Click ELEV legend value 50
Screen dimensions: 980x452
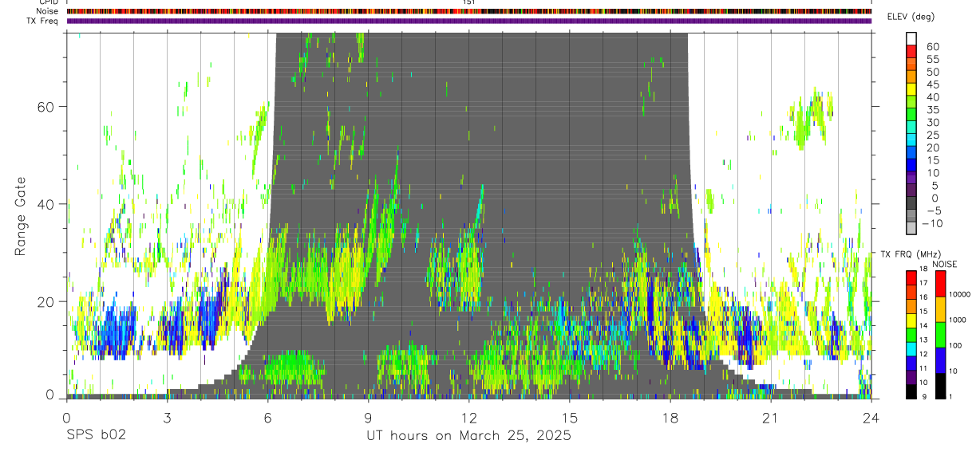[x=932, y=73]
